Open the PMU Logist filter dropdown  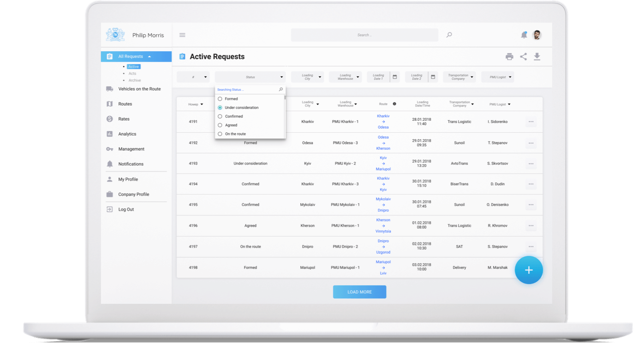click(x=498, y=77)
